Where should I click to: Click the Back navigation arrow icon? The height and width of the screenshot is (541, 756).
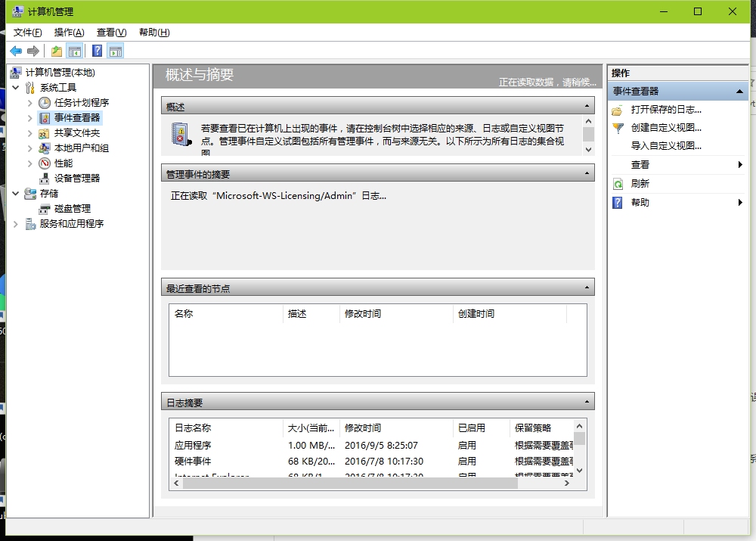point(16,51)
